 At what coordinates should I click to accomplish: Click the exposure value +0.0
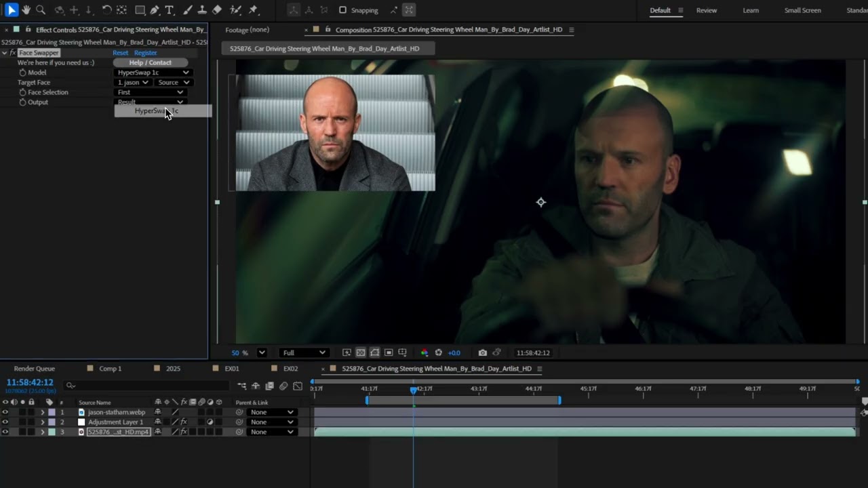click(x=454, y=352)
